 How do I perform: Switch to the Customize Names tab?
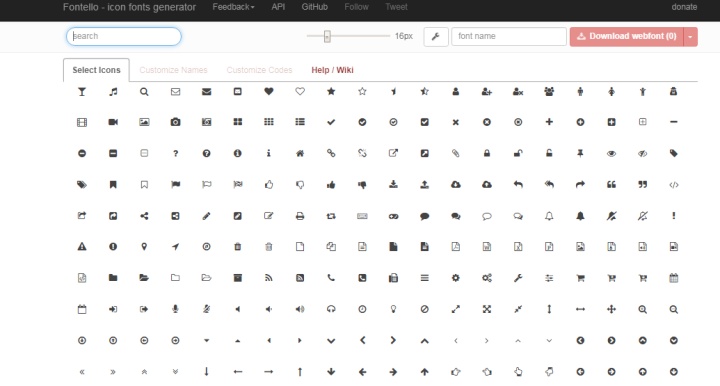point(173,70)
